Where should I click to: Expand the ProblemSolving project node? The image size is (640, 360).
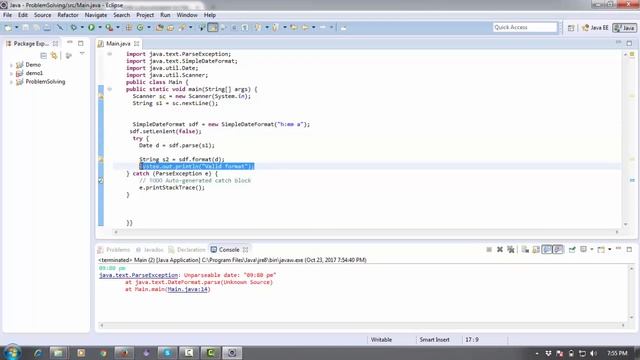(x=11, y=82)
